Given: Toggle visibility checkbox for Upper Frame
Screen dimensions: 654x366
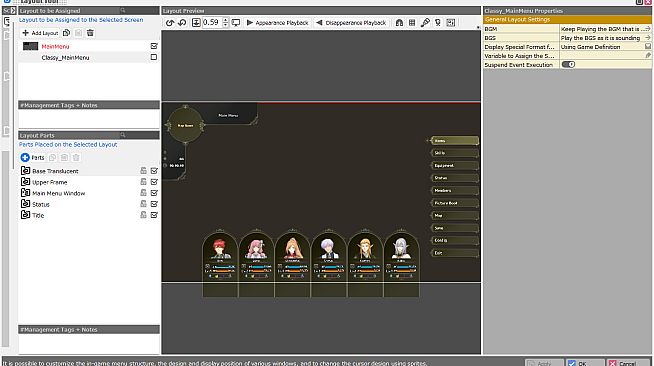Looking at the screenshot, I should click(154, 182).
